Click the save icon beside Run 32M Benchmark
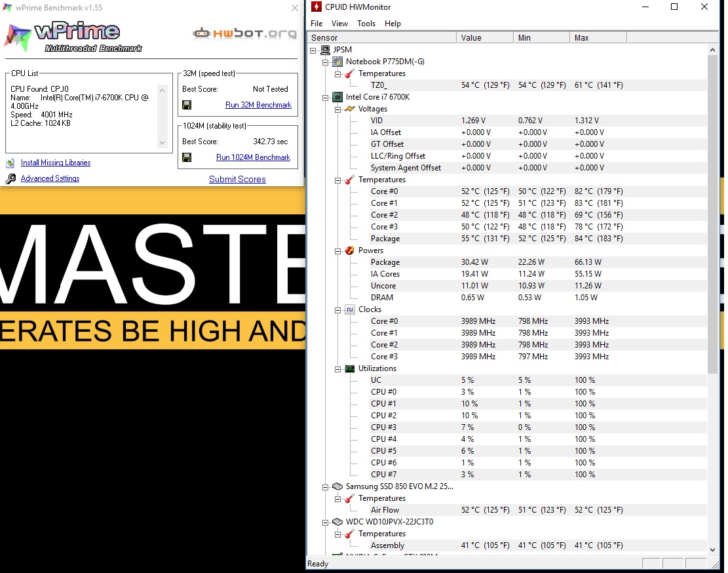Image resolution: width=728 pixels, height=573 pixels. pos(187,105)
